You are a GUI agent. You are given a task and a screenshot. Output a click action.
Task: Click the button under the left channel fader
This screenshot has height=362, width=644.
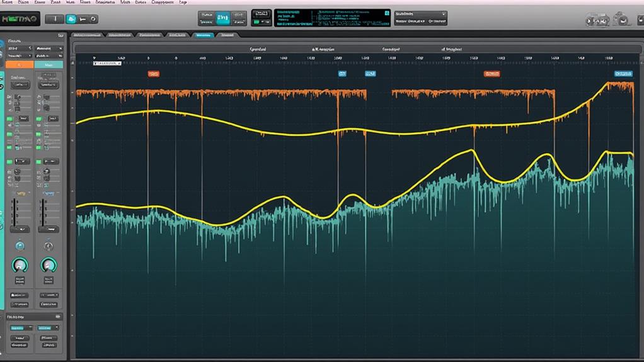click(x=20, y=229)
